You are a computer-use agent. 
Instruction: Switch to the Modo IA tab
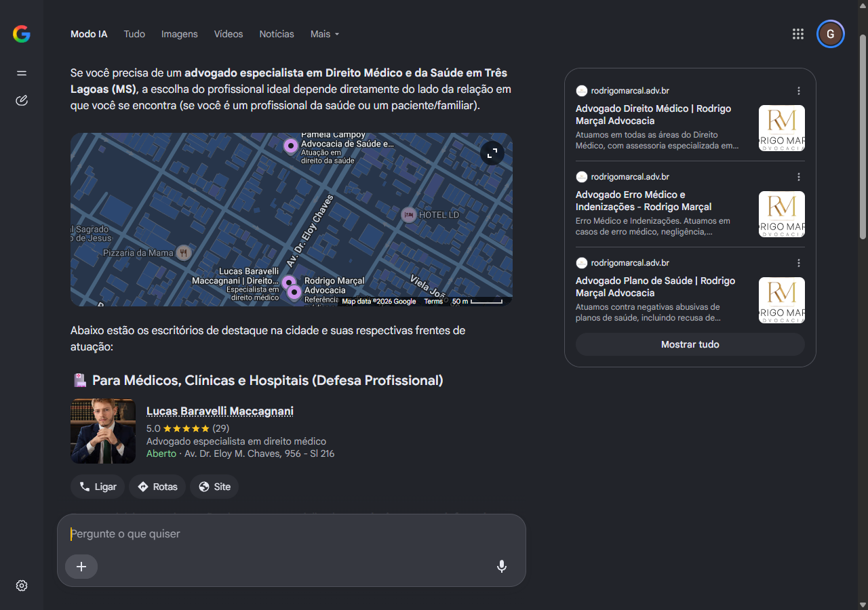pyautogui.click(x=89, y=34)
